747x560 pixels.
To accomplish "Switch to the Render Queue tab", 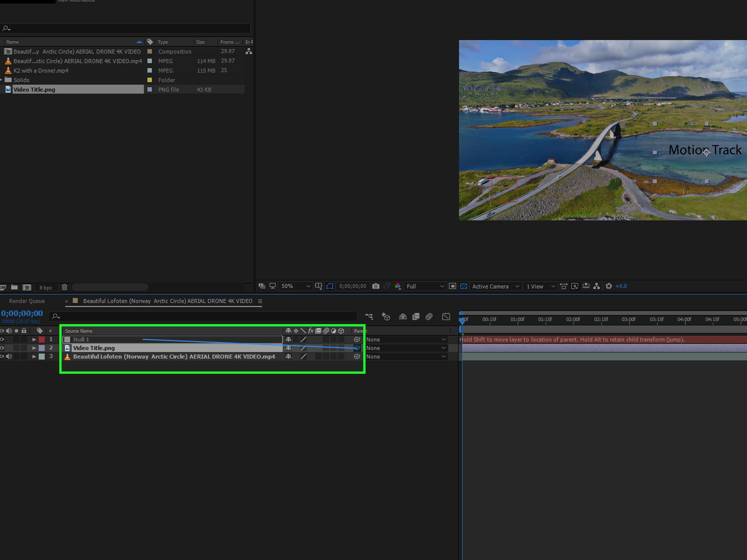I will click(x=27, y=301).
